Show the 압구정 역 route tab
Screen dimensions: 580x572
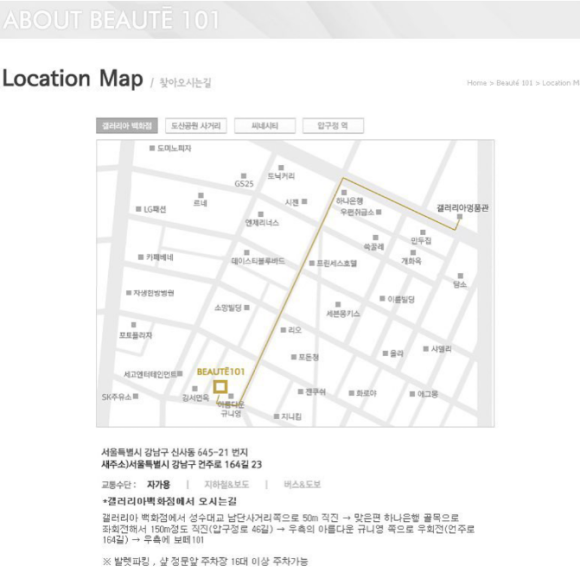coord(333,126)
